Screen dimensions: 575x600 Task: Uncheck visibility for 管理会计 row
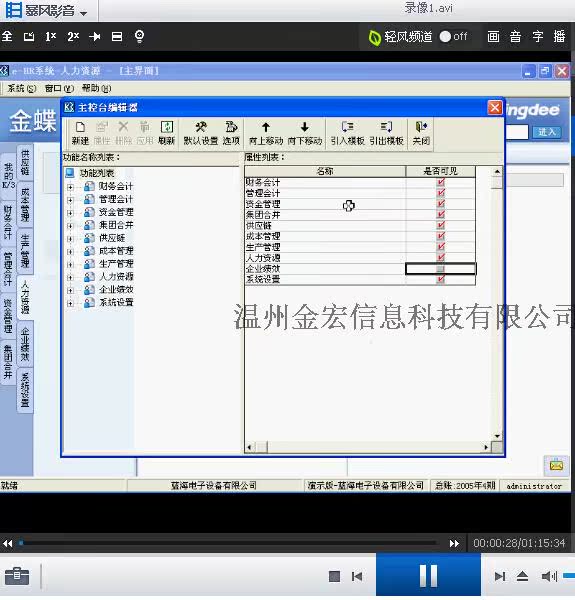pyautogui.click(x=441, y=193)
